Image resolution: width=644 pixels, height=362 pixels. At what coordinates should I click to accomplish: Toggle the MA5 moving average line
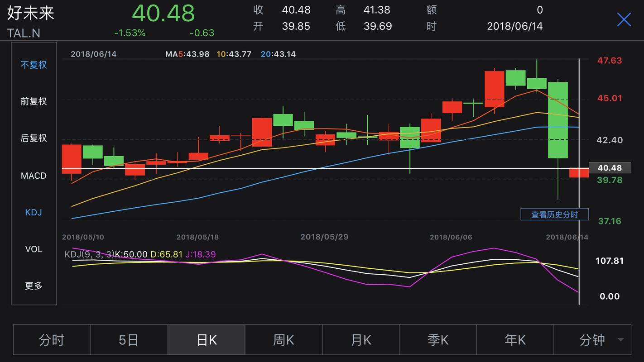click(x=187, y=54)
